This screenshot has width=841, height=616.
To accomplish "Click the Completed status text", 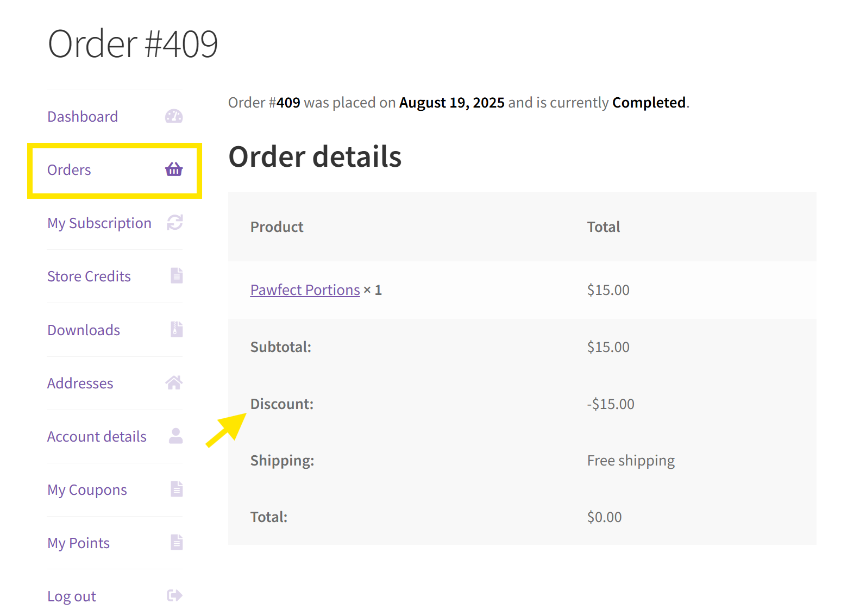I will (649, 103).
